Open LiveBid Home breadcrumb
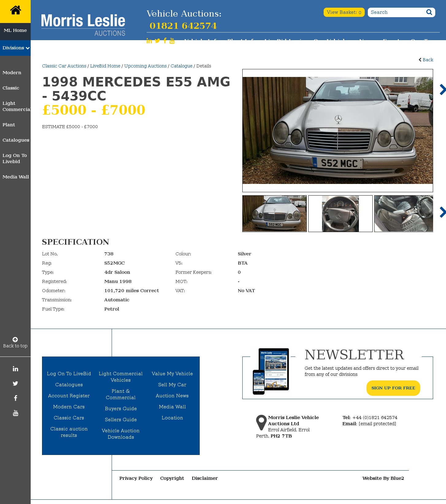 coord(105,66)
